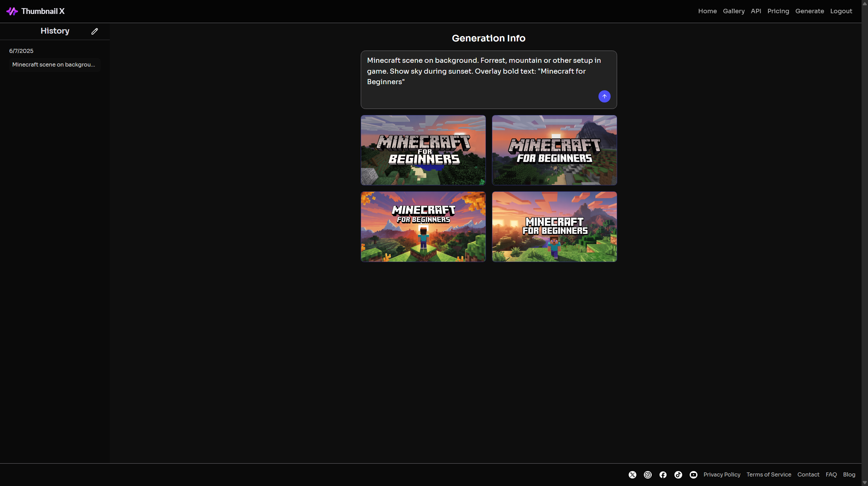
Task: Open the TikTok social icon
Action: pos(678,475)
